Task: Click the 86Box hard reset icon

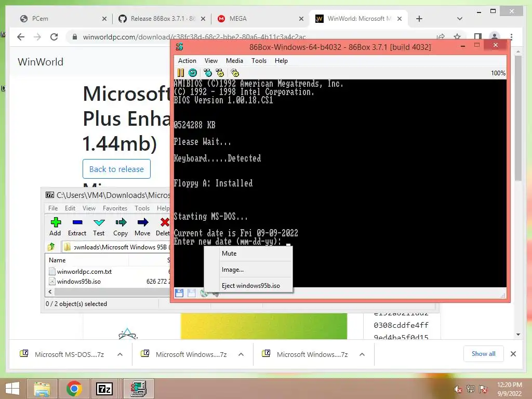Action: point(192,73)
